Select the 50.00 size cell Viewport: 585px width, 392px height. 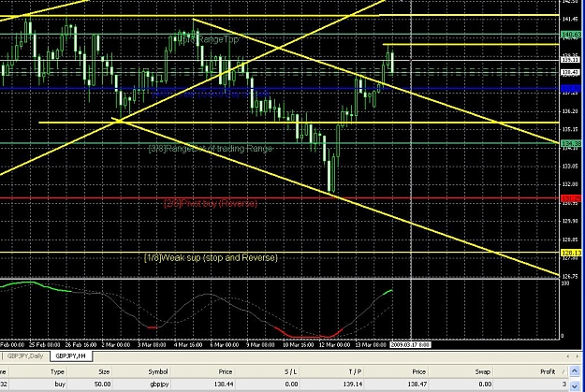(102, 384)
